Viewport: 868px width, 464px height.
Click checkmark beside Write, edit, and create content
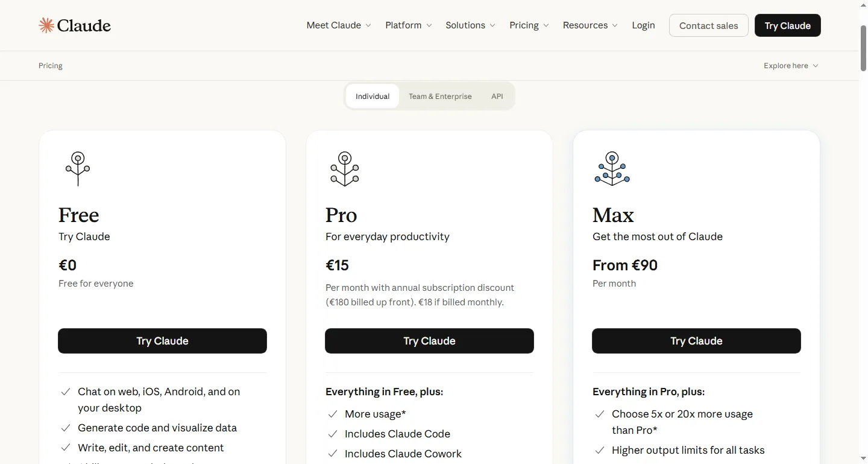[66, 448]
